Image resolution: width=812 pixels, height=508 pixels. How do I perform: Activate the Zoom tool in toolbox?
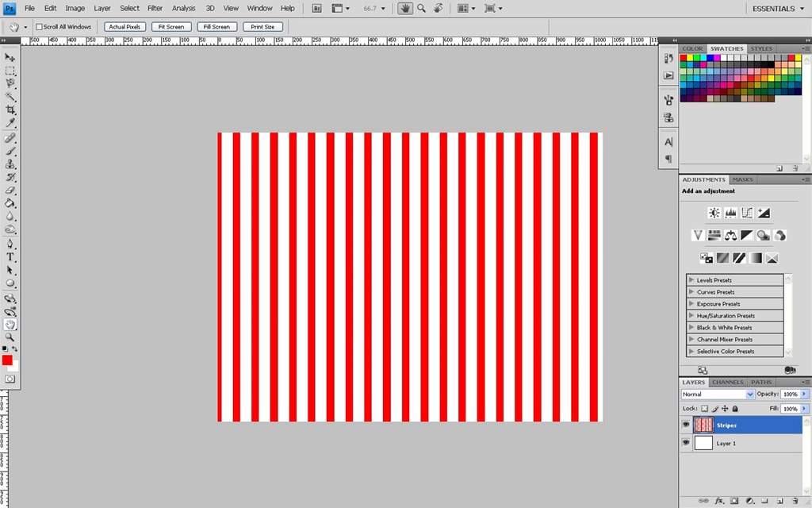point(10,337)
